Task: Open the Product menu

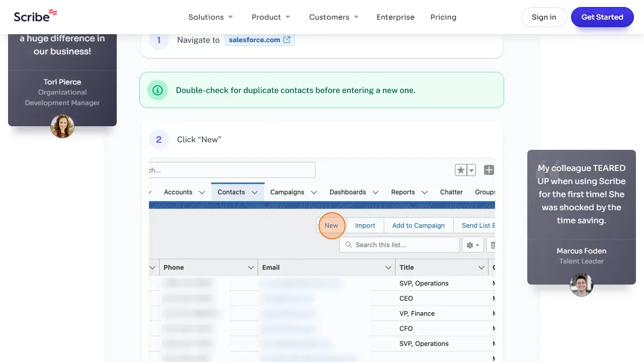Action: pos(271,17)
